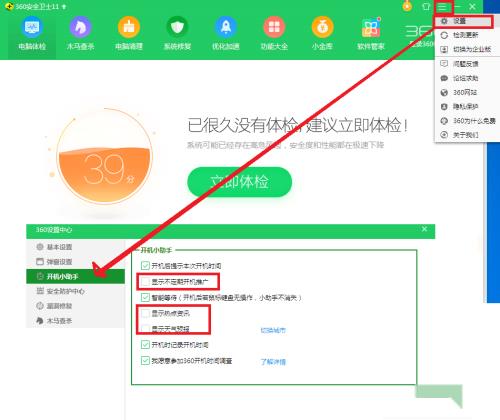The height and width of the screenshot is (420, 500).
Task: Start scan with 立即体检 button
Action: pyautogui.click(x=239, y=182)
